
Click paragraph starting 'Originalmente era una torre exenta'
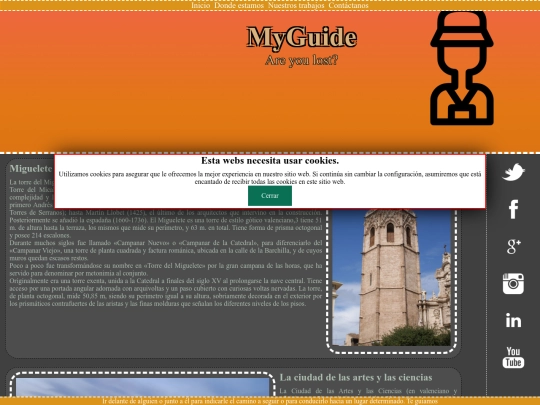[166, 292]
